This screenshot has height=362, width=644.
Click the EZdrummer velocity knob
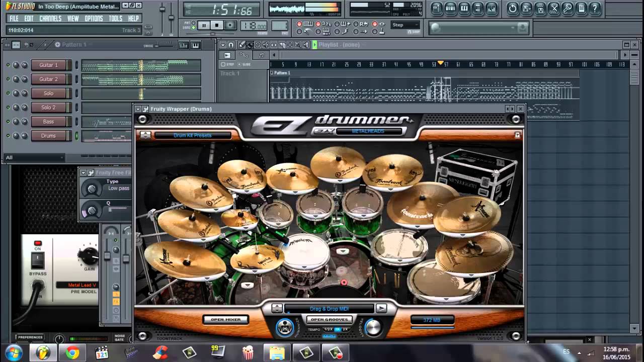click(373, 327)
